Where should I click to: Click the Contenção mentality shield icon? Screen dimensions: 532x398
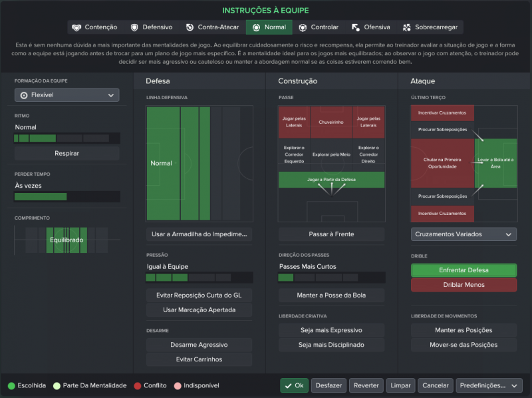point(76,27)
